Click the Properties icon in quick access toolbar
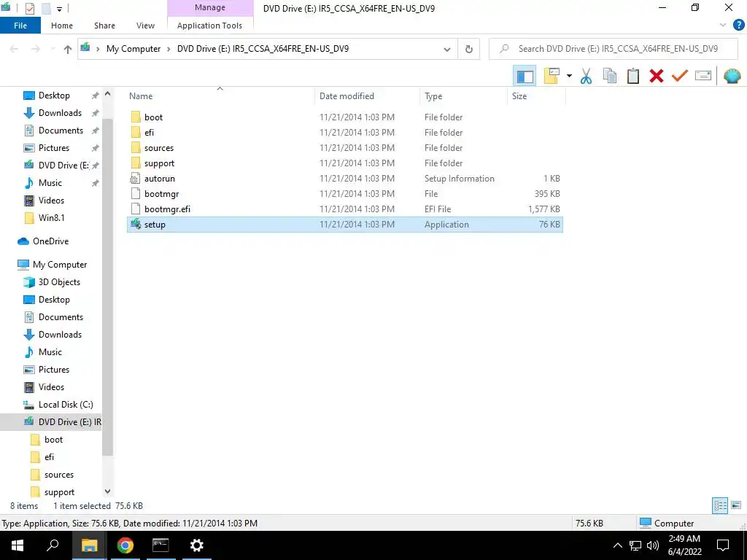This screenshot has width=747, height=560. click(29, 9)
